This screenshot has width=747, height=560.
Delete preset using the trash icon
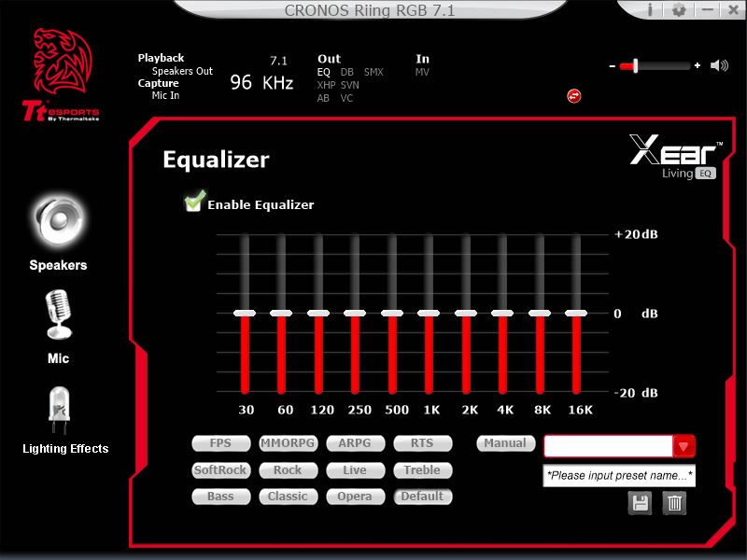click(x=674, y=504)
